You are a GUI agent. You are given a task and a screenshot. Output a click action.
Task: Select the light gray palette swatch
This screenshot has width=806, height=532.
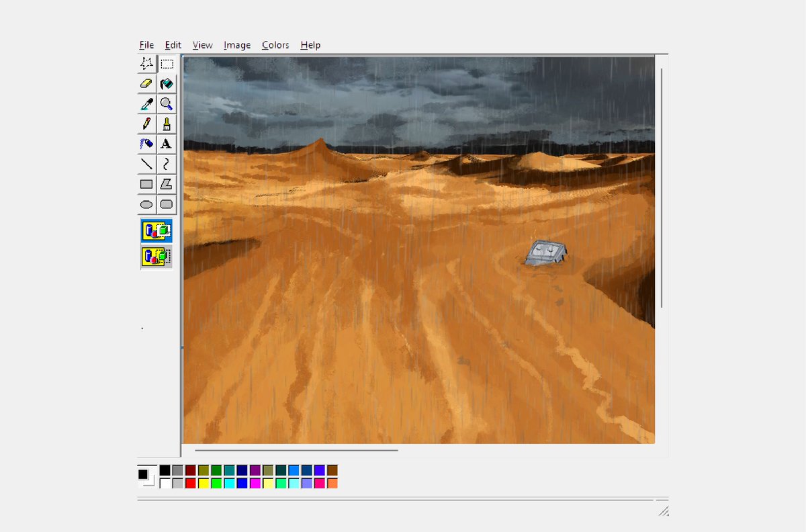pos(178,483)
